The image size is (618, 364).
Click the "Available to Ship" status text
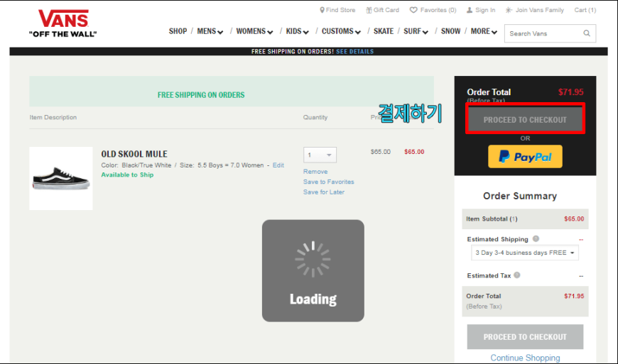[x=127, y=175]
